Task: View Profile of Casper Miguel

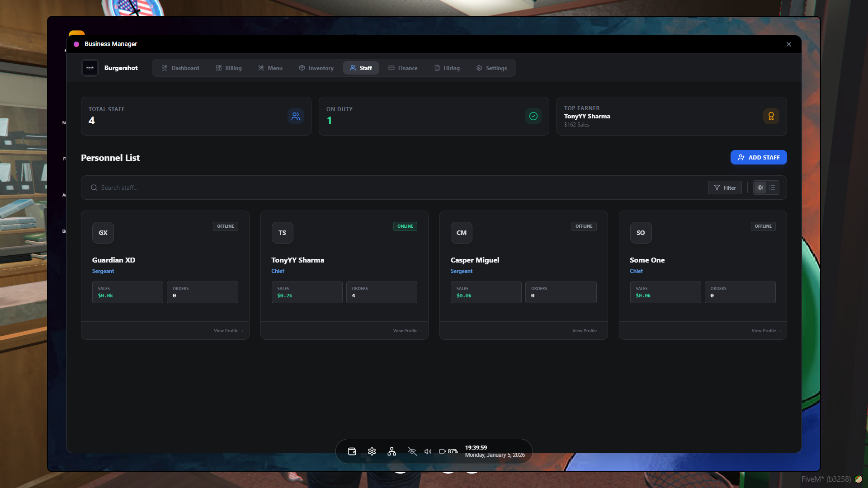Action: point(586,331)
